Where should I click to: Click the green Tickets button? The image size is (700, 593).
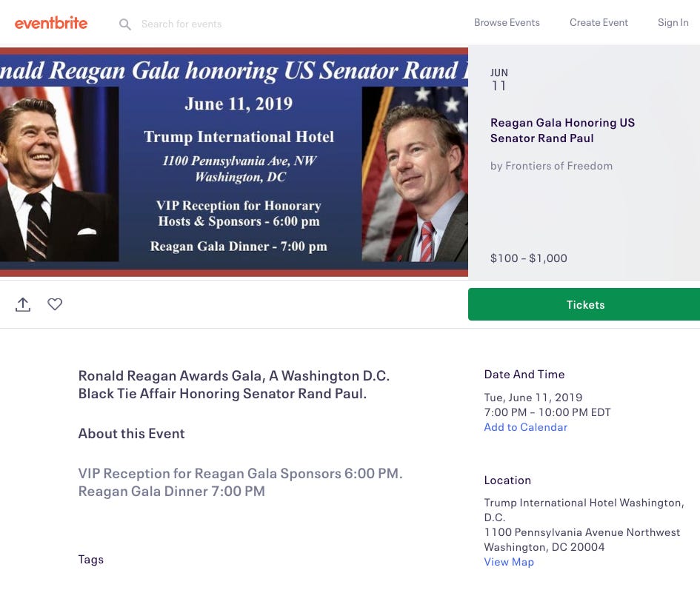tap(584, 304)
